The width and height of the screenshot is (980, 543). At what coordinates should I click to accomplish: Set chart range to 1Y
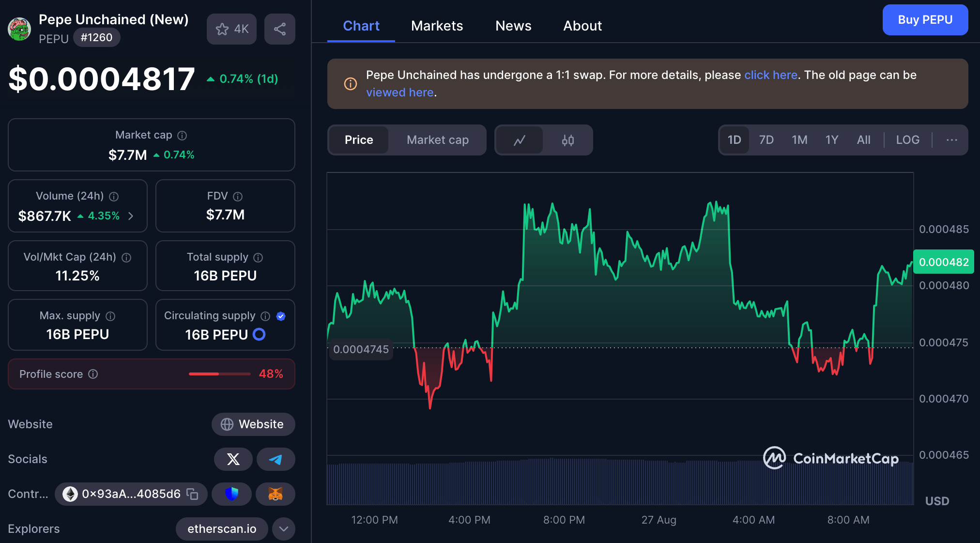tap(832, 140)
